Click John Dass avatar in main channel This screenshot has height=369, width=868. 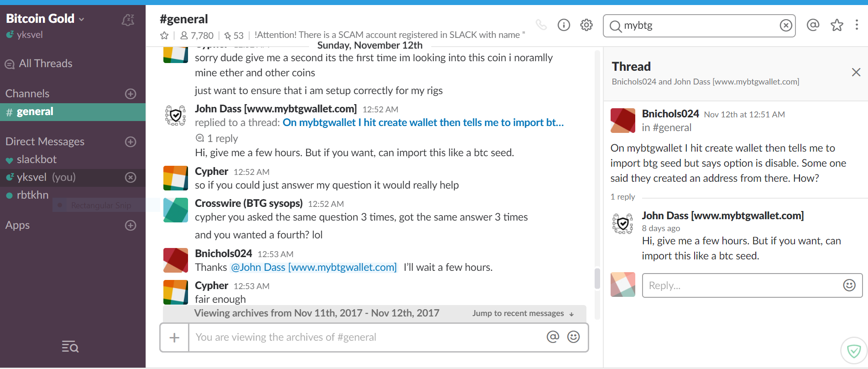[x=176, y=116]
